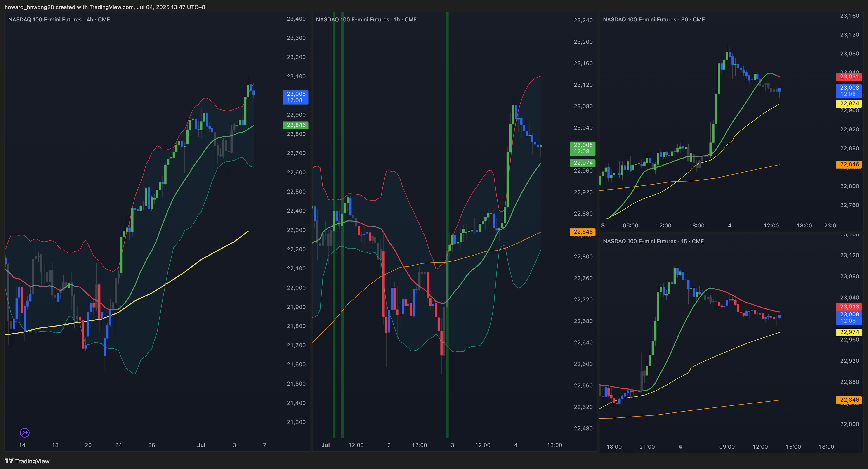This screenshot has width=868, height=469.
Task: Click the '06:00' label on 30-minute time axis
Action: [630, 225]
